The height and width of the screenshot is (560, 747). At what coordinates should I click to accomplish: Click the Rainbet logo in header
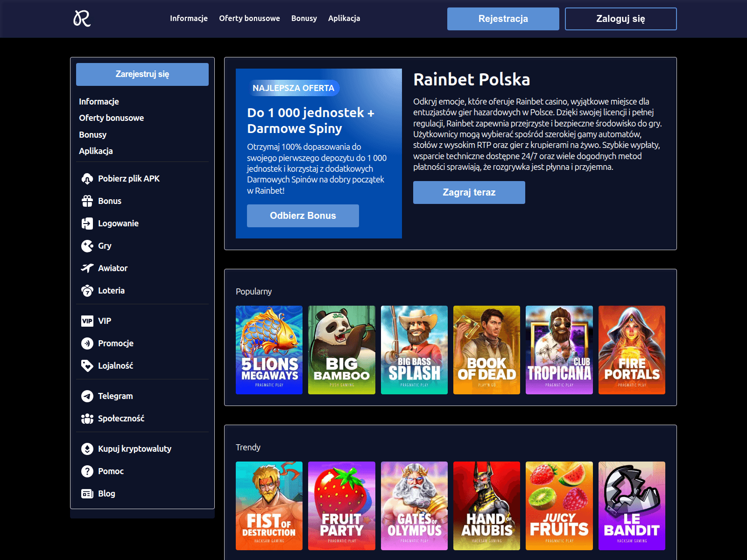coord(82,19)
